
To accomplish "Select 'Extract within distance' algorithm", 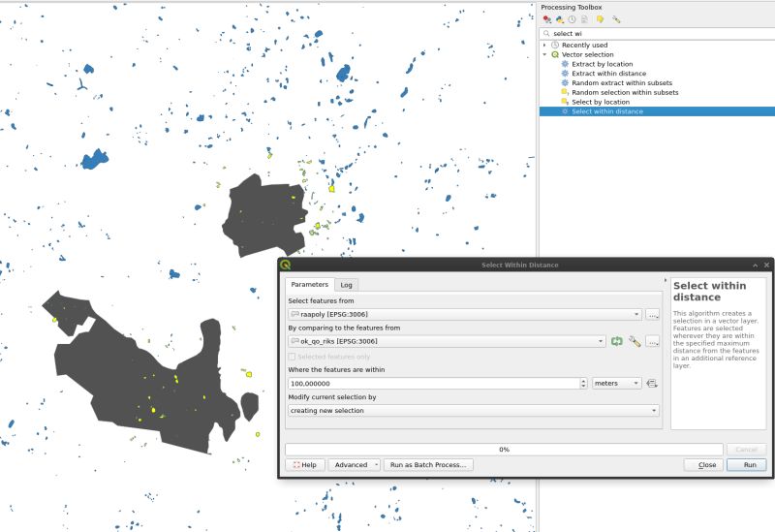I will pos(609,74).
